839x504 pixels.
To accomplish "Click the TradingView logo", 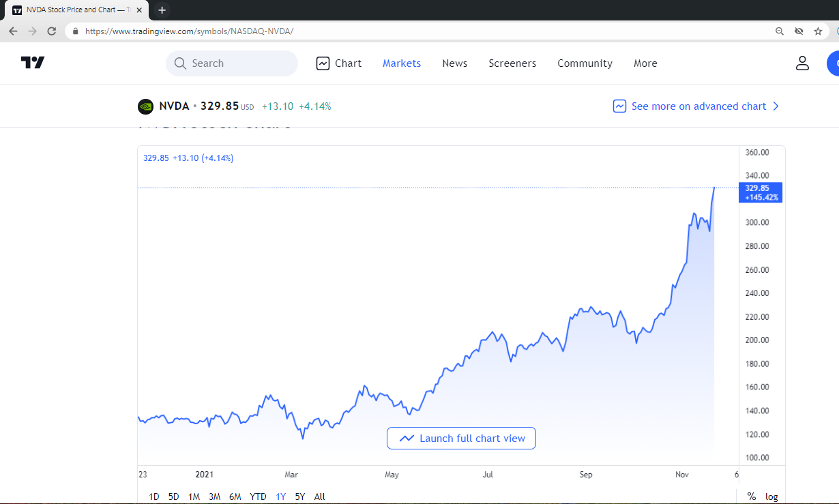I will (x=33, y=63).
